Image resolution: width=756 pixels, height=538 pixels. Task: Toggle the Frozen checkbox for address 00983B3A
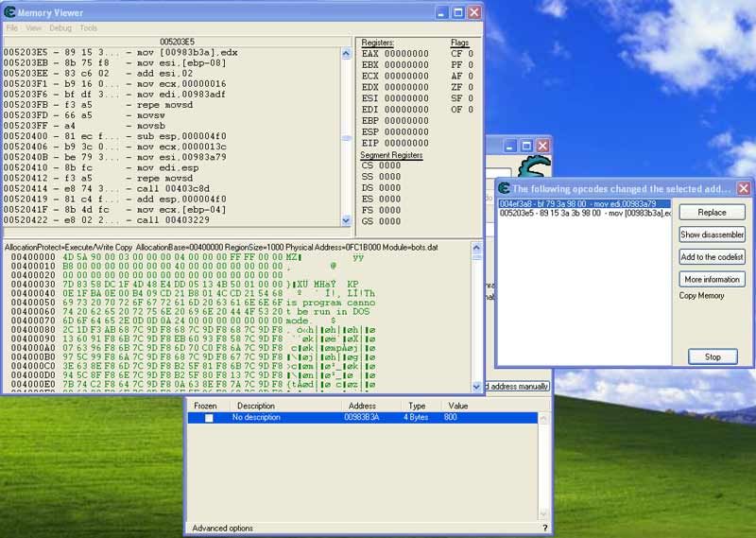[210, 417]
